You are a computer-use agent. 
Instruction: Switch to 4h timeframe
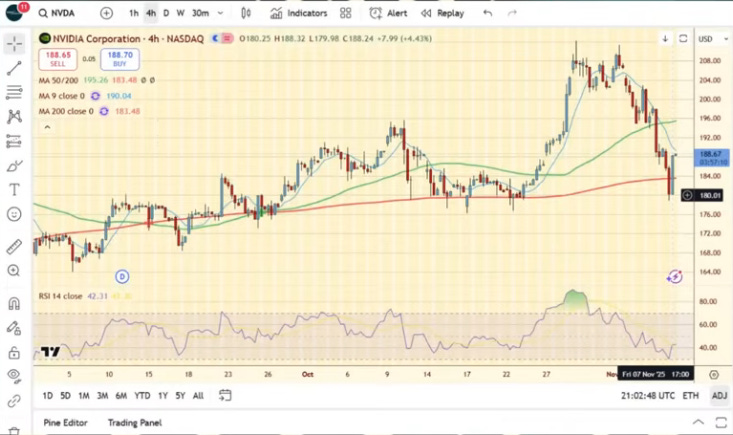point(151,13)
